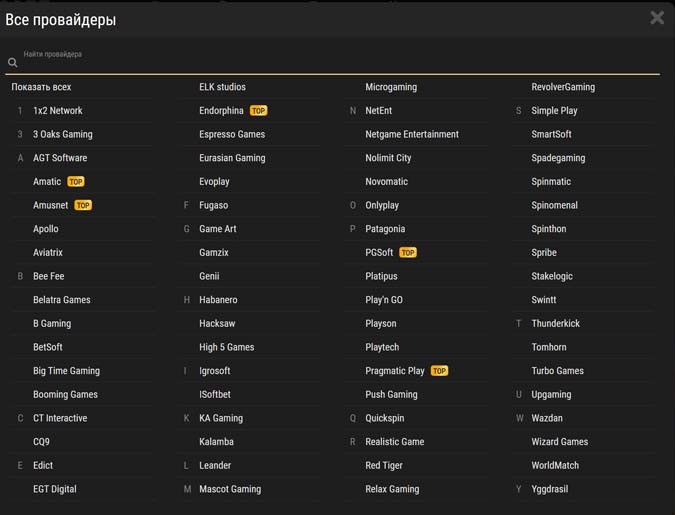675x515 pixels.
Task: Open Red Tiger provider
Action: pyautogui.click(x=384, y=465)
